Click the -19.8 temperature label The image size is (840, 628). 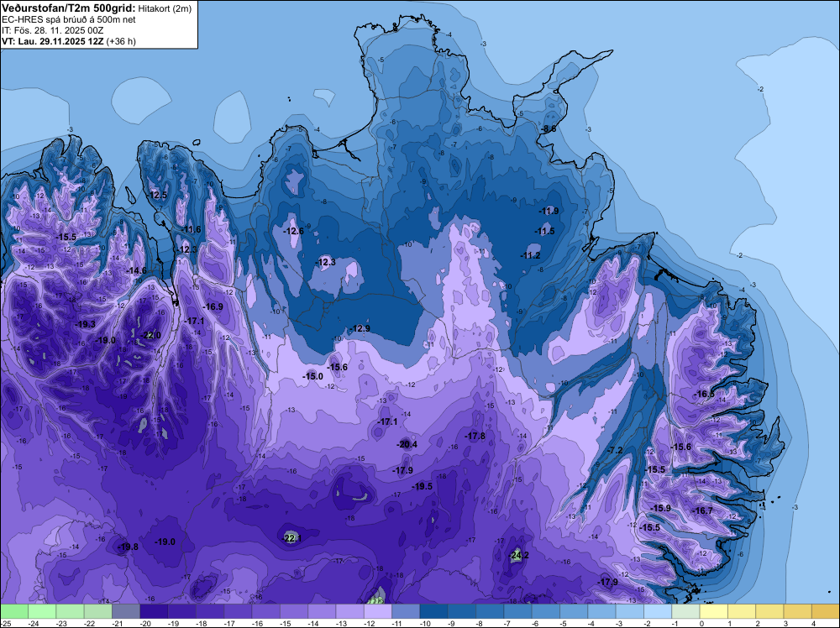[129, 547]
